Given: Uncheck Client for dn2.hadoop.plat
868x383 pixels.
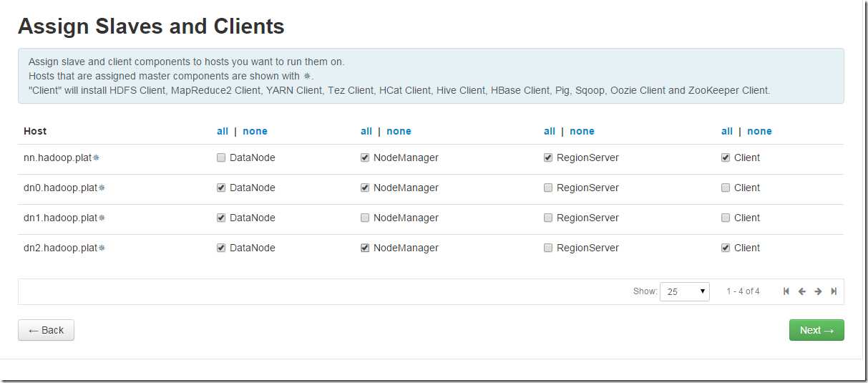Looking at the screenshot, I should pyautogui.click(x=726, y=248).
